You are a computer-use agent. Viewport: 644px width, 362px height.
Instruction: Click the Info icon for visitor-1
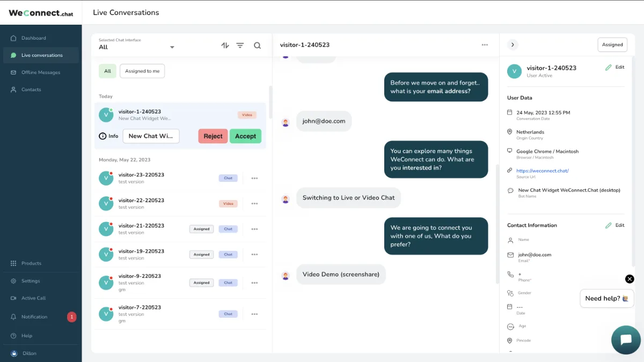[x=103, y=136]
